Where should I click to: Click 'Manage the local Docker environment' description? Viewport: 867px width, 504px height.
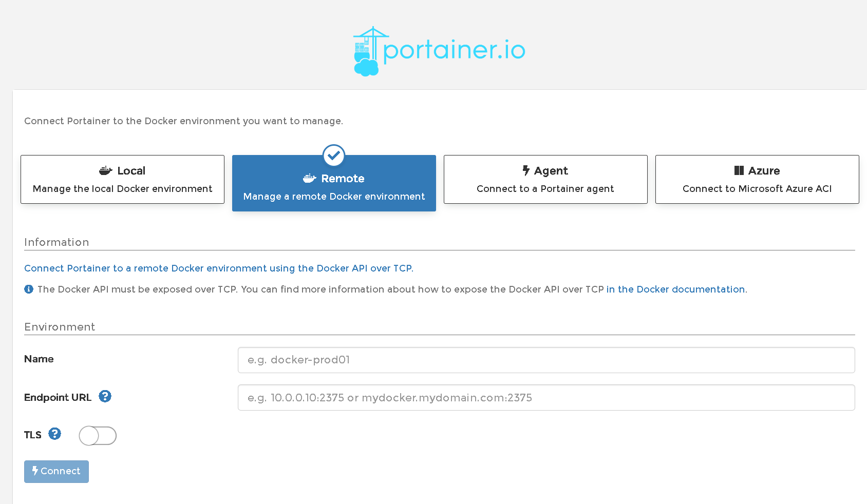pyautogui.click(x=122, y=189)
